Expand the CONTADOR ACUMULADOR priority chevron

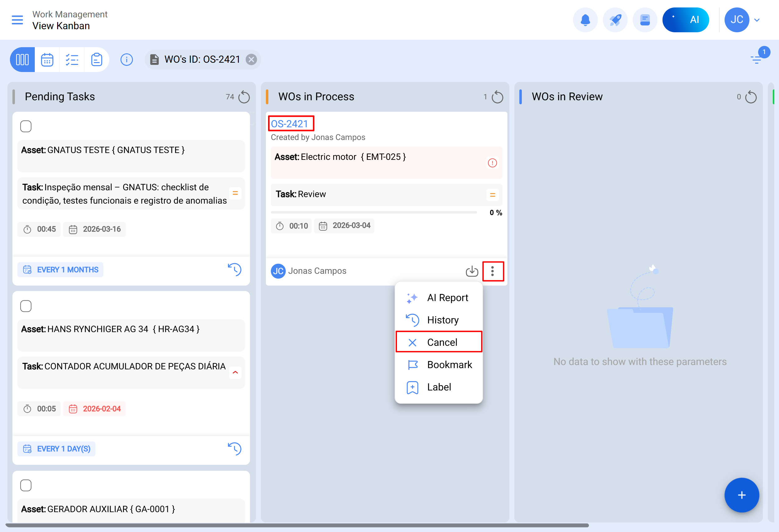point(235,372)
